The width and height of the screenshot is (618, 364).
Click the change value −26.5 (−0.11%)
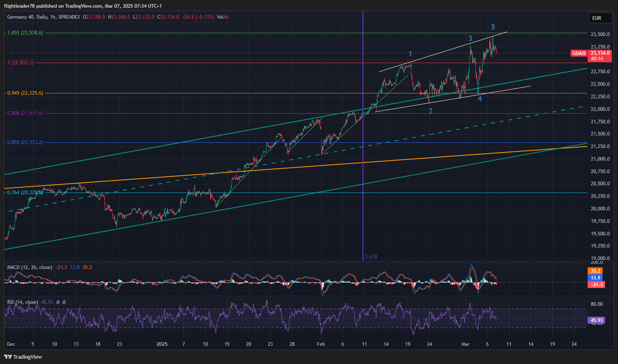pos(198,17)
